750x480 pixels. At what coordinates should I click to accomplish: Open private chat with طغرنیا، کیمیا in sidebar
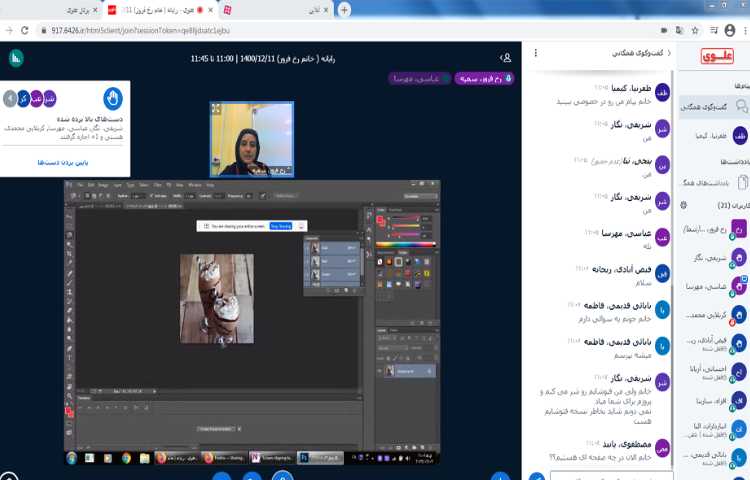point(714,136)
